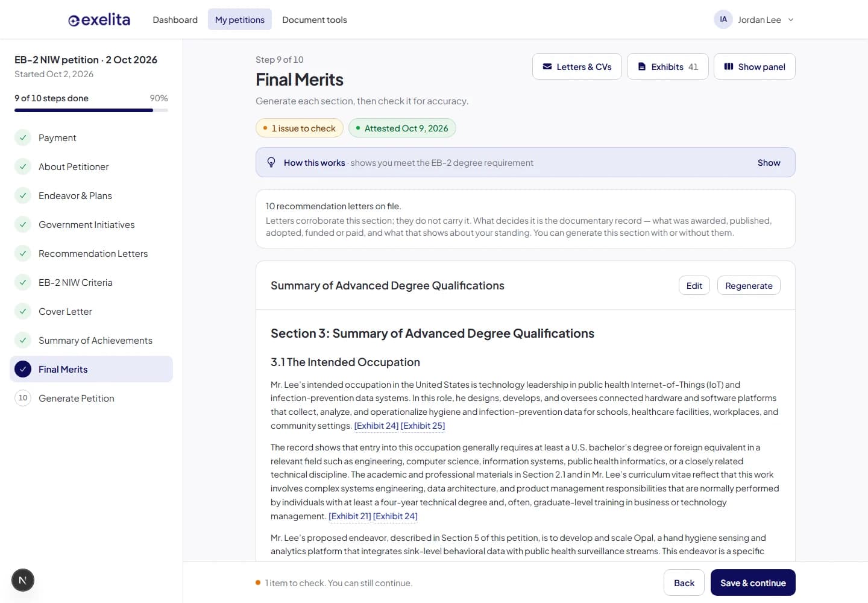Open the Exhibits list button

click(668, 66)
